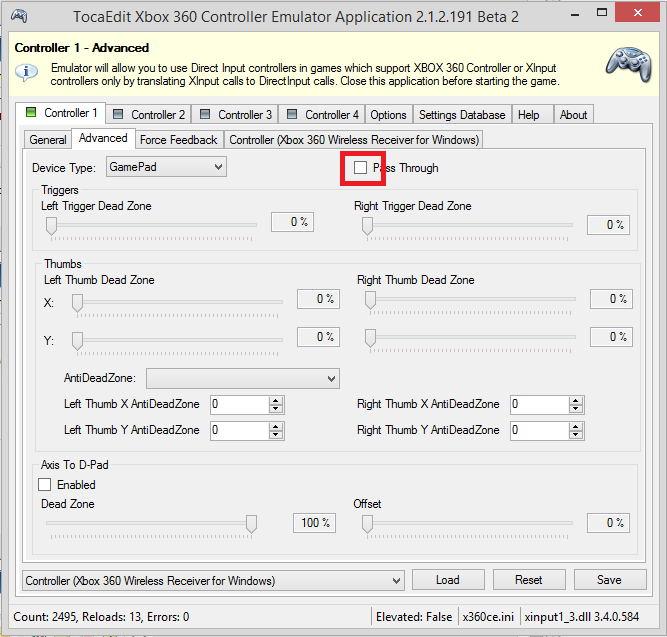This screenshot has width=667, height=637.
Task: Click the green status square on Controller 1 tab
Action: (x=31, y=112)
